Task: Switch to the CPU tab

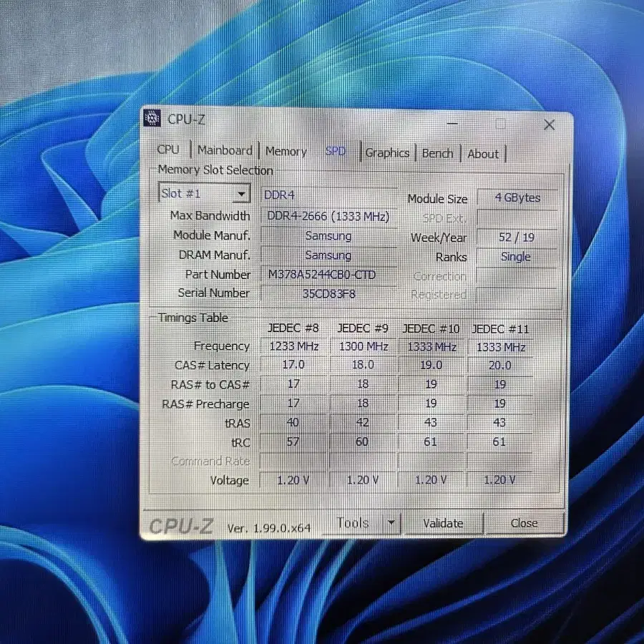Action: (168, 150)
